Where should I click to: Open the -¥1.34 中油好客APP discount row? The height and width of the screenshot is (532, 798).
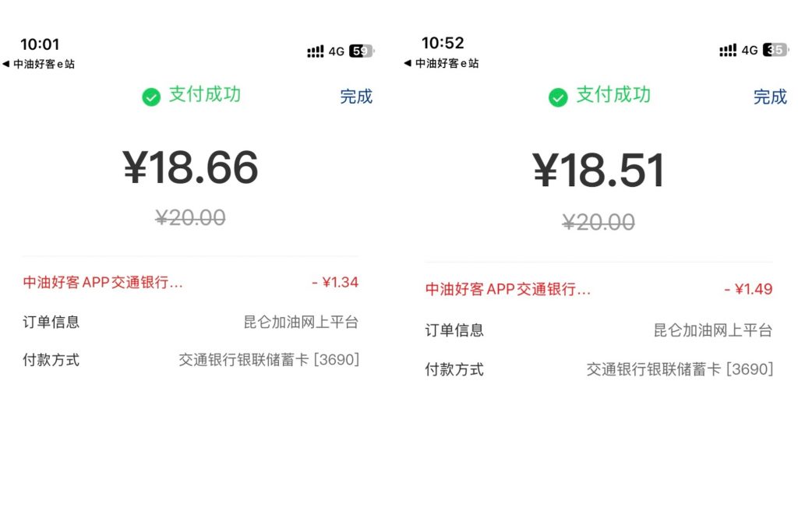click(190, 282)
